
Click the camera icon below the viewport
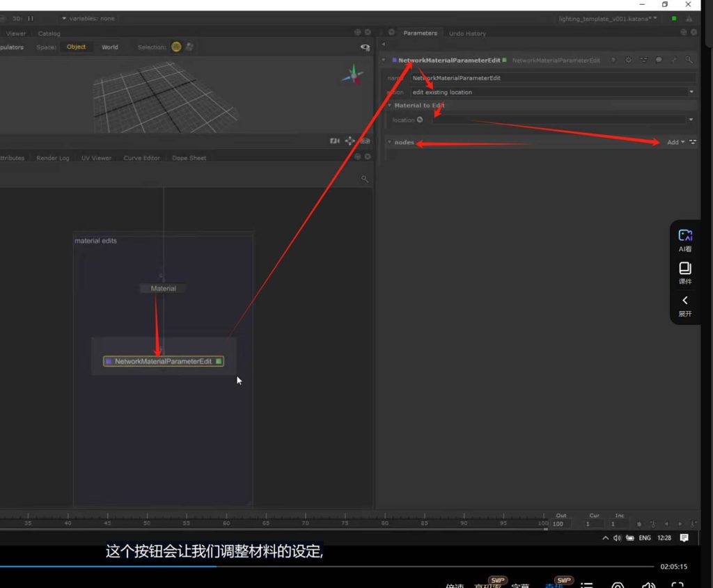(335, 141)
